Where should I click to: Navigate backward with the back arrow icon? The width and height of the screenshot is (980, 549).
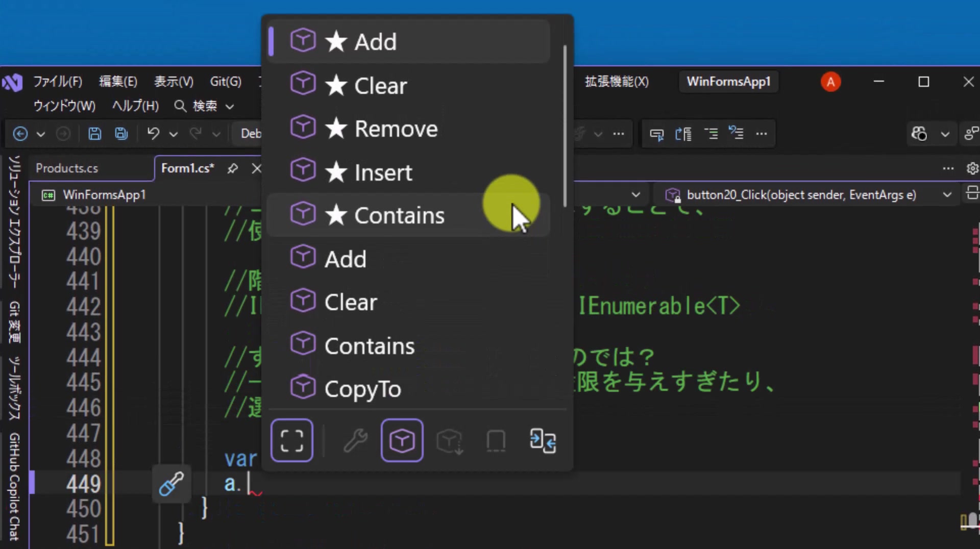(20, 134)
